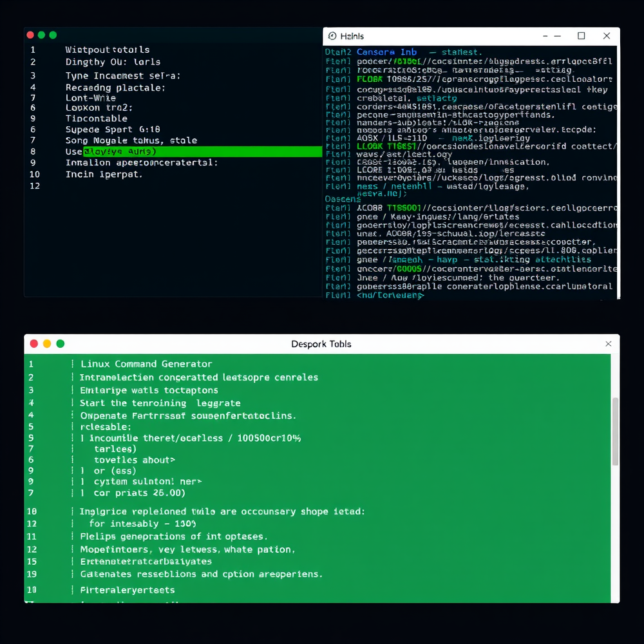Click the line 'Wietpout totorls'
644x644 pixels.
108,50
